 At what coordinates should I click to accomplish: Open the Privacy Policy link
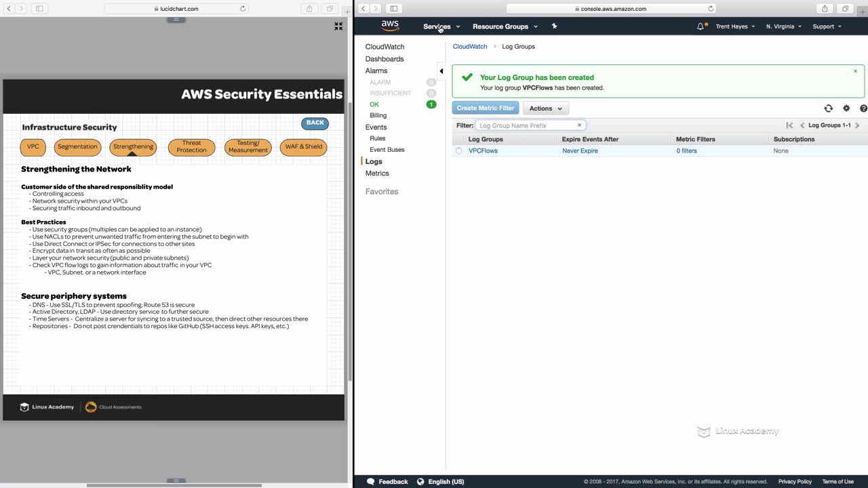pos(795,482)
